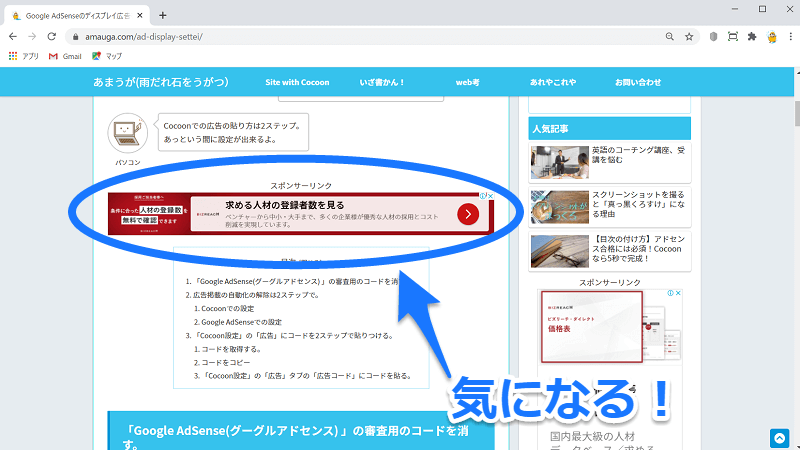Select the 'web考' navigation menu item
The width and height of the screenshot is (800, 450).
(x=468, y=82)
